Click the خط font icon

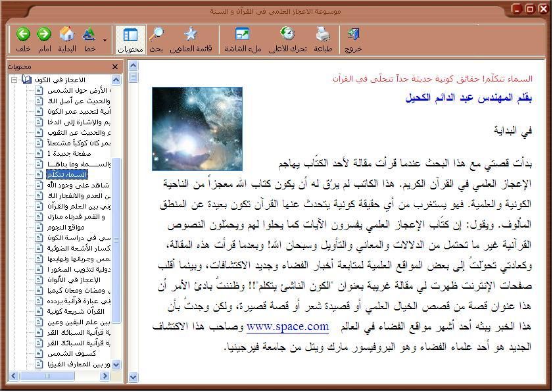click(x=89, y=39)
